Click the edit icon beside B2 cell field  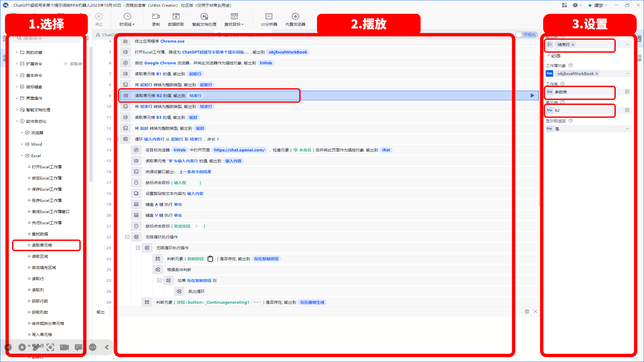point(627,110)
